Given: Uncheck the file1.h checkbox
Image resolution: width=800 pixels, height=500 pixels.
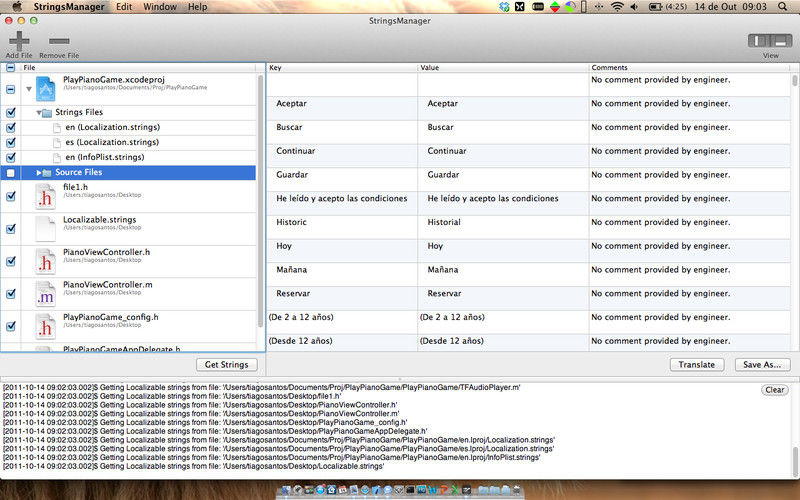Looking at the screenshot, I should point(11,196).
